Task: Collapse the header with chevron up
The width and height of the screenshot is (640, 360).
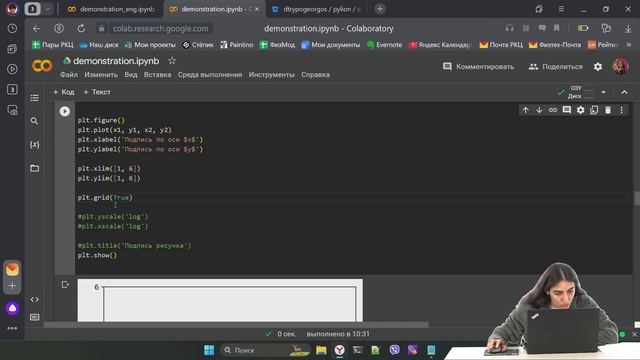Action: point(624,92)
